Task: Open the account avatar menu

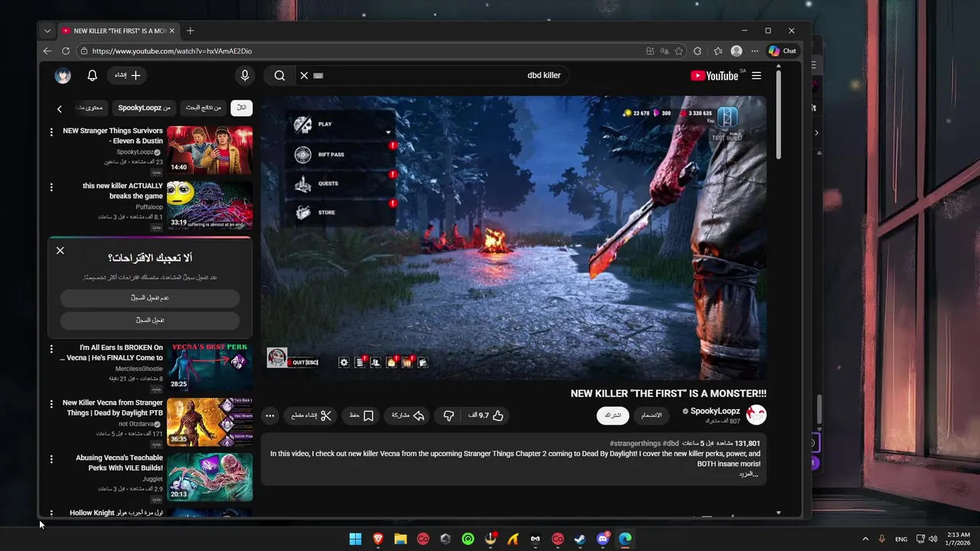Action: (63, 76)
